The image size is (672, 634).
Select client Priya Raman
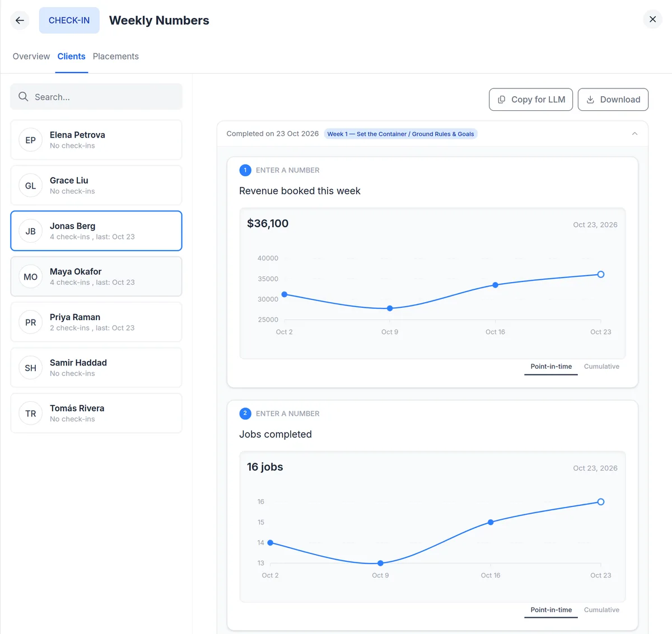coord(96,322)
